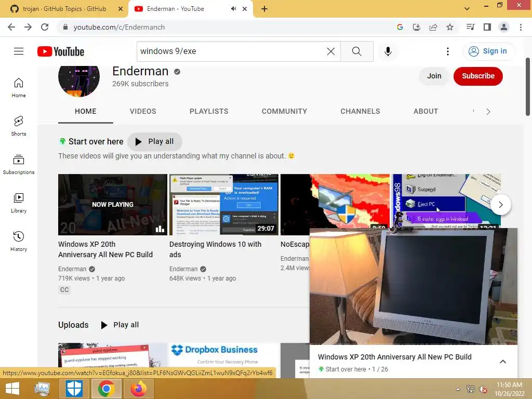Click the browser address bar URL
This screenshot has width=532, height=399.
[119, 27]
